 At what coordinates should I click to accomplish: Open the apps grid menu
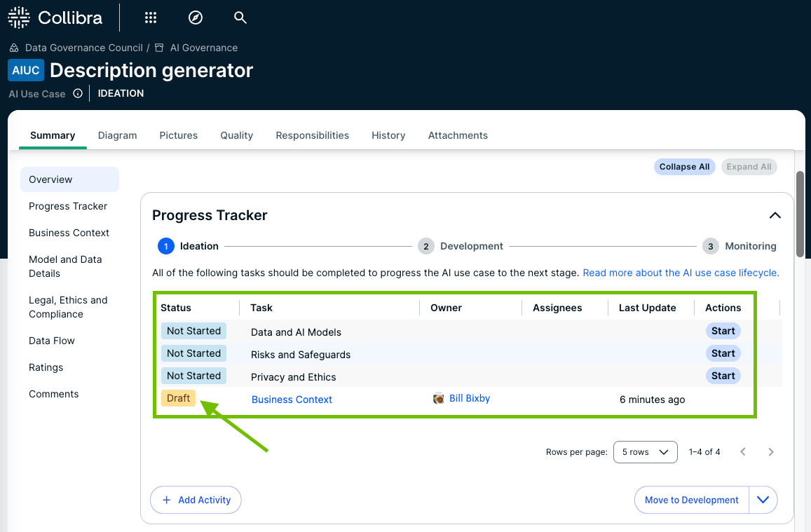coord(150,18)
